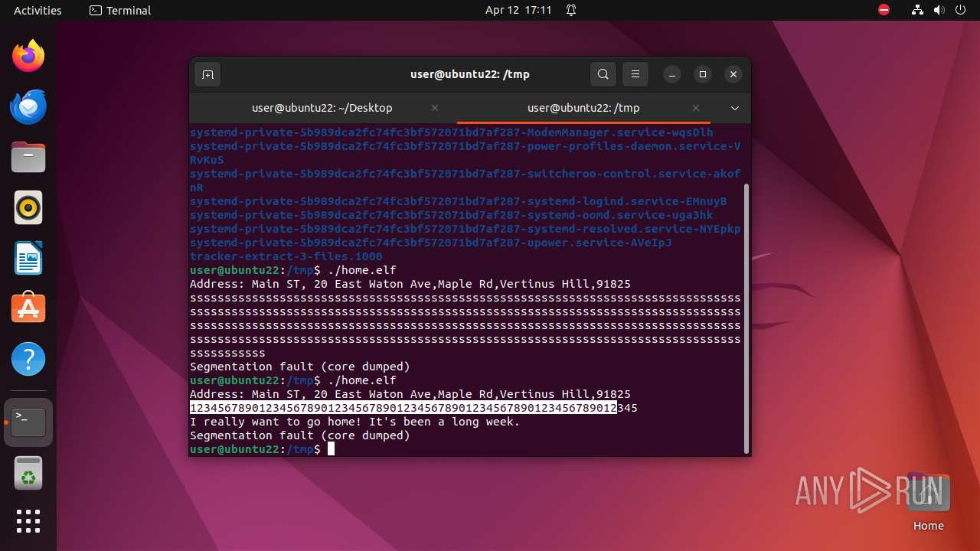Click the volume icon in top bar
This screenshot has height=551, width=980.
click(939, 10)
